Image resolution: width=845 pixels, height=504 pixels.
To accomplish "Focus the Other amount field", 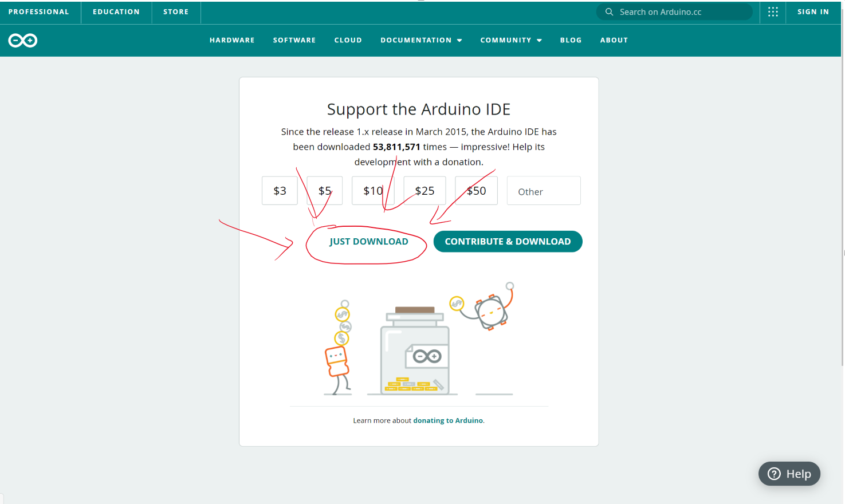I will tap(544, 191).
